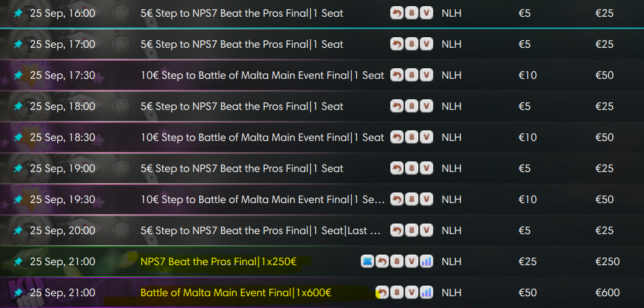Image resolution: width=644 pixels, height=308 pixels.
Task: Click the bar chart icon on Battle of Malta Final row
Action: [x=426, y=292]
